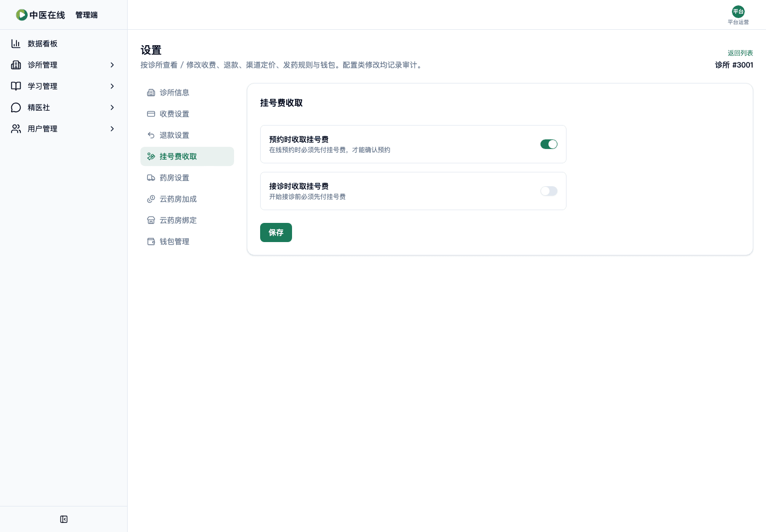Image resolution: width=766 pixels, height=532 pixels.
Task: Click the 学习管理 book icon
Action: tap(16, 86)
